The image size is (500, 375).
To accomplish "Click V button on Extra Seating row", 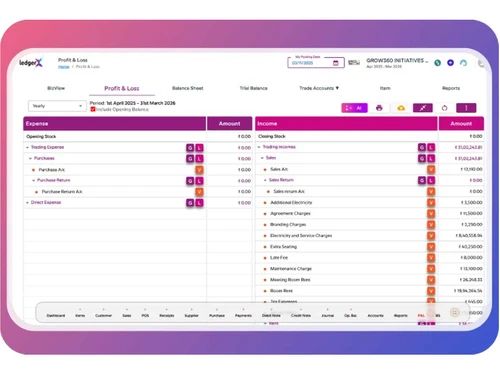I will (431, 247).
